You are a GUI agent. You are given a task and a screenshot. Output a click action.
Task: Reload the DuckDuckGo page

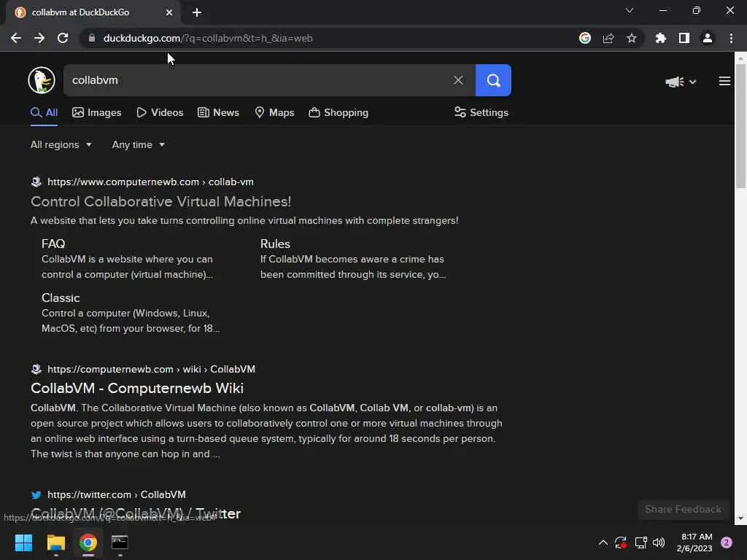click(x=63, y=38)
